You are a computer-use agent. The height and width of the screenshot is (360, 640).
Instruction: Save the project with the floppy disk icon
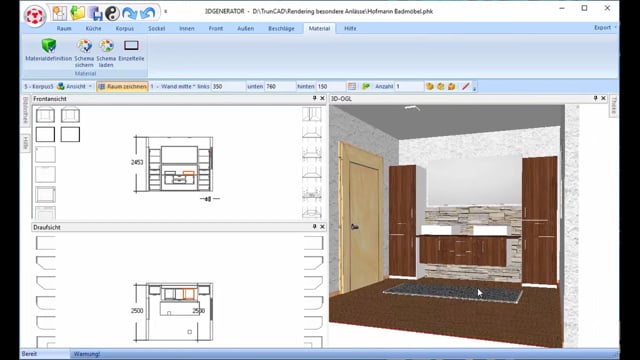click(x=95, y=13)
